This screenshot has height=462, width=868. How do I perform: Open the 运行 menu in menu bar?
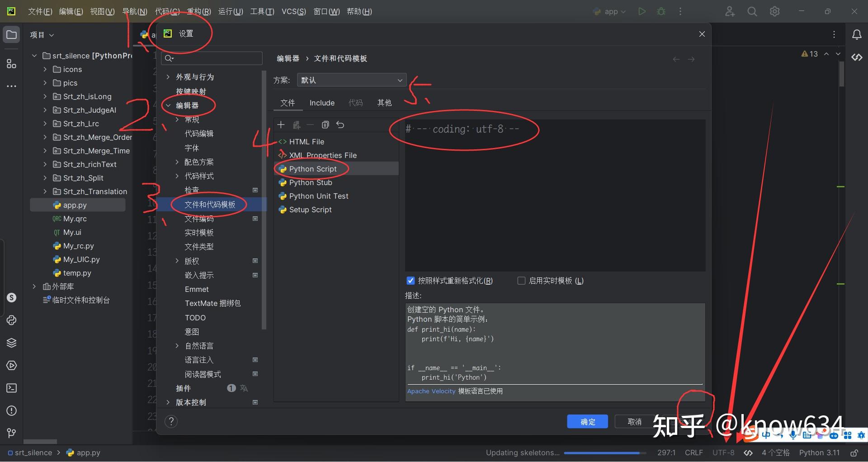(231, 11)
